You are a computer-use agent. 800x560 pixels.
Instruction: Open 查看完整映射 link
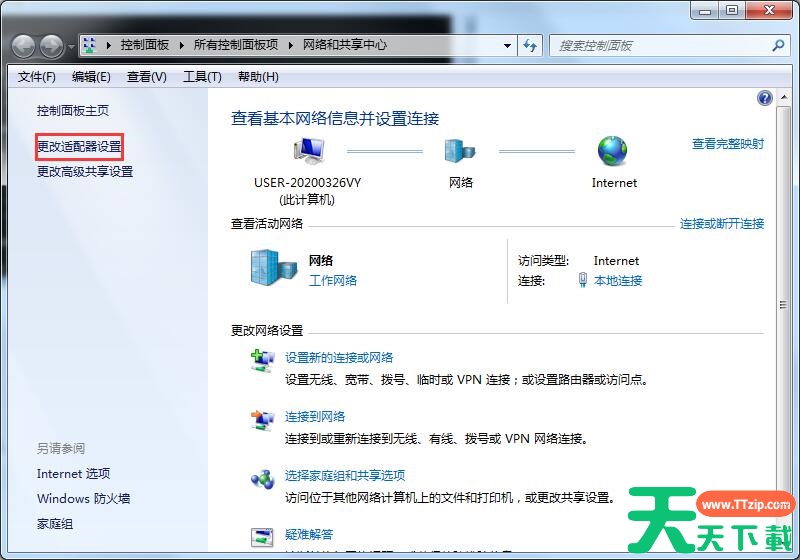tap(728, 144)
